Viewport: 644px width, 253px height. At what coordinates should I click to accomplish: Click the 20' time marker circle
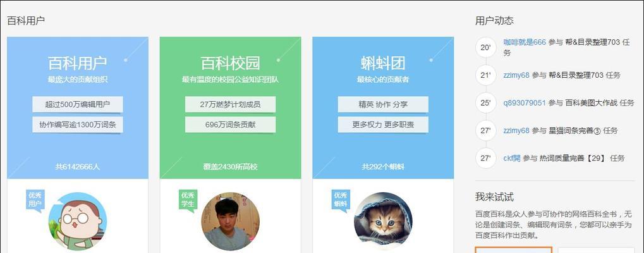(x=486, y=47)
